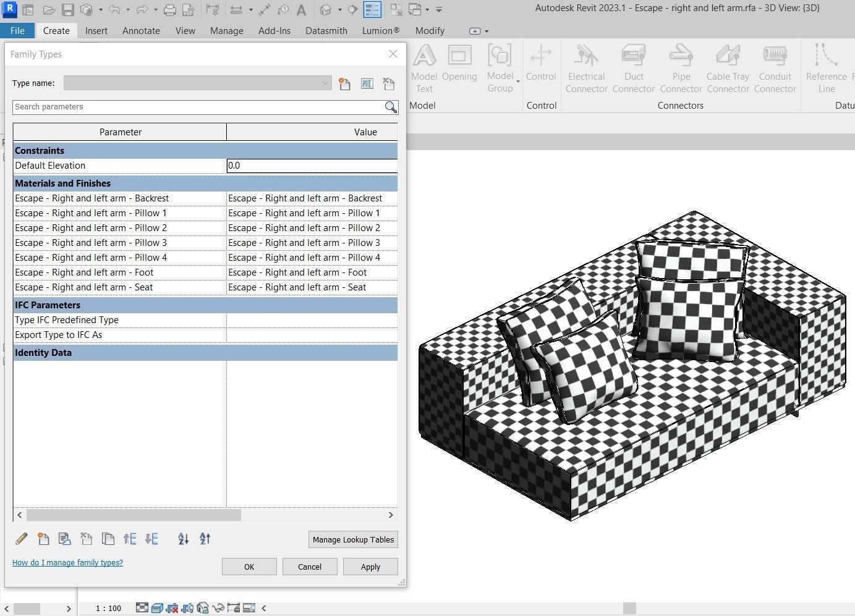Activate the Thin Lines toggle icon
The width and height of the screenshot is (855, 616).
(x=372, y=10)
